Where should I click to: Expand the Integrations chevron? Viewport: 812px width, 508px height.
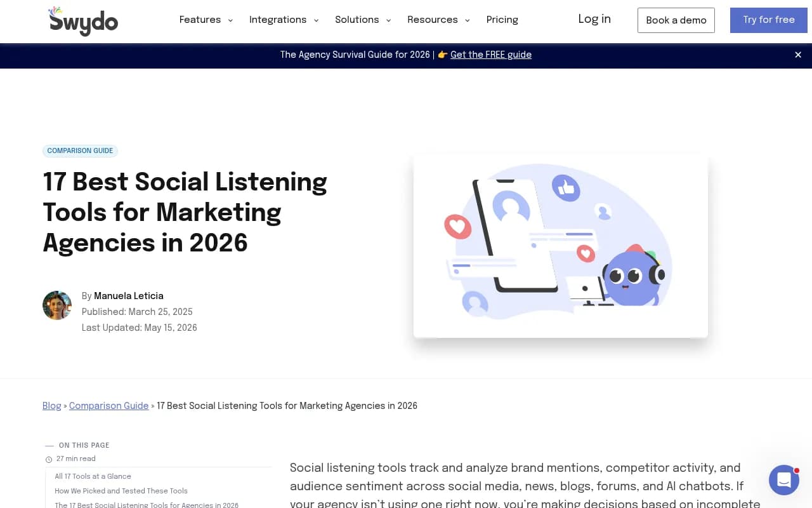tap(316, 20)
